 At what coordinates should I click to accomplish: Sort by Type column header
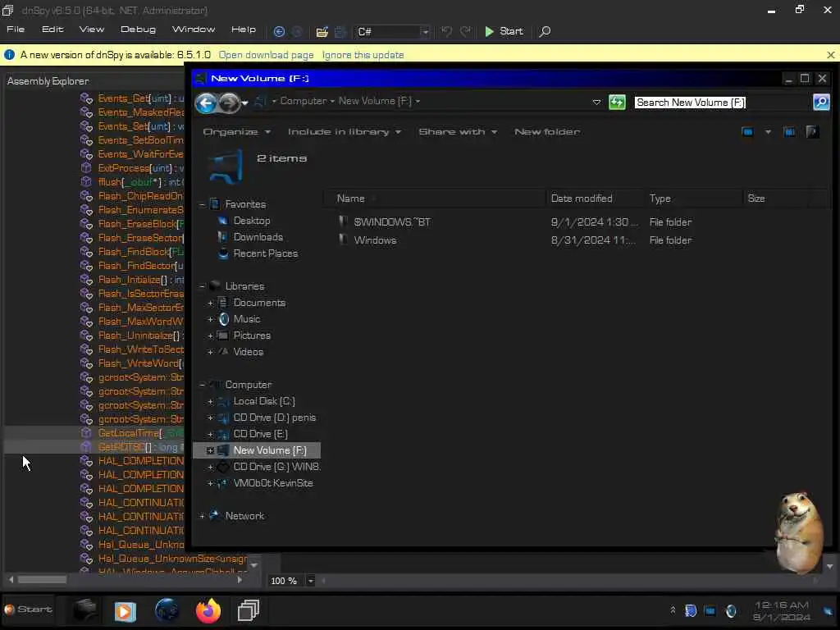(693, 199)
